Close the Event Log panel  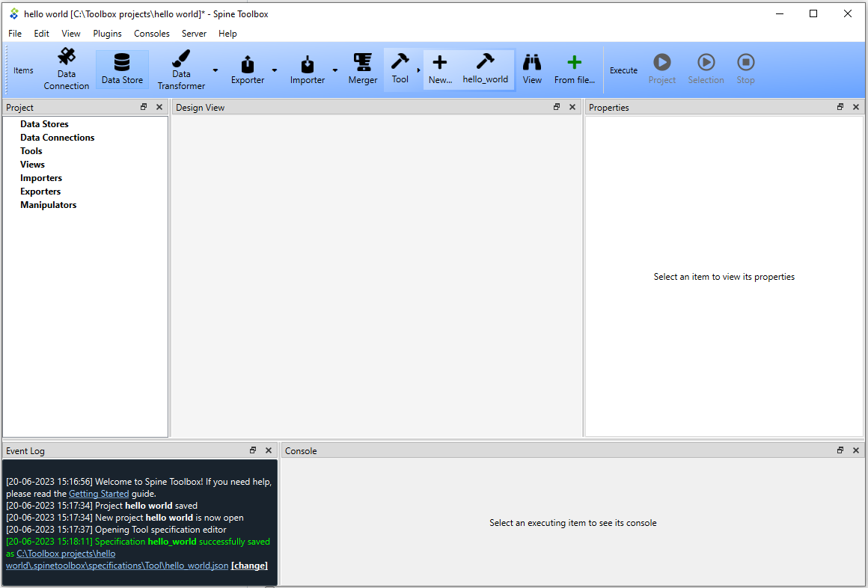point(269,450)
